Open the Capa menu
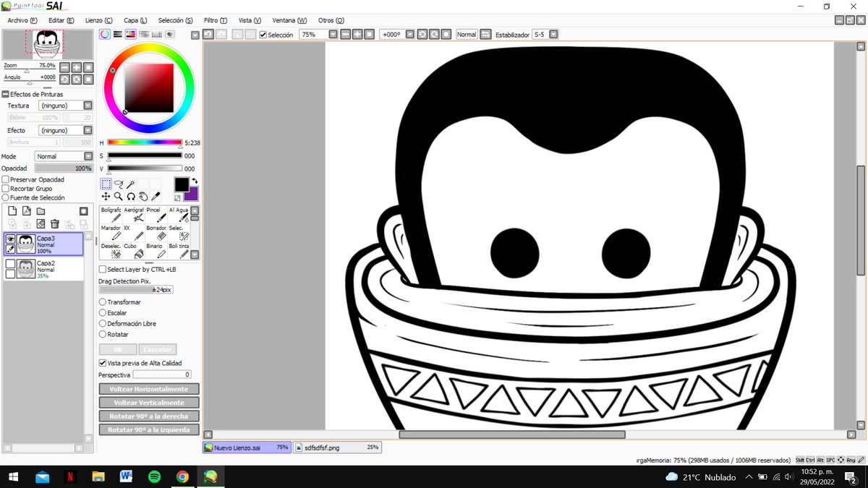868x488 pixels. point(135,20)
